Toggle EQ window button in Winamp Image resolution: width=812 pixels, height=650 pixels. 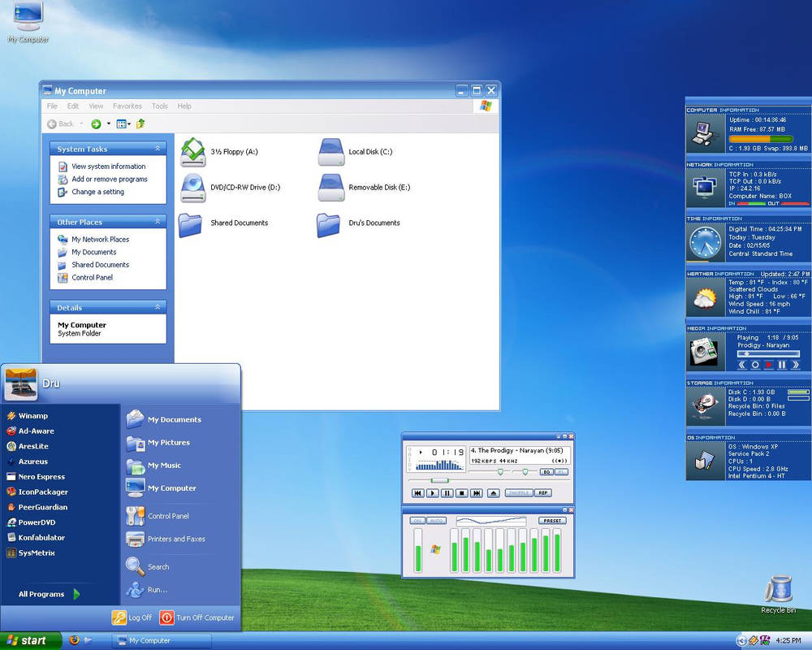coord(546,472)
